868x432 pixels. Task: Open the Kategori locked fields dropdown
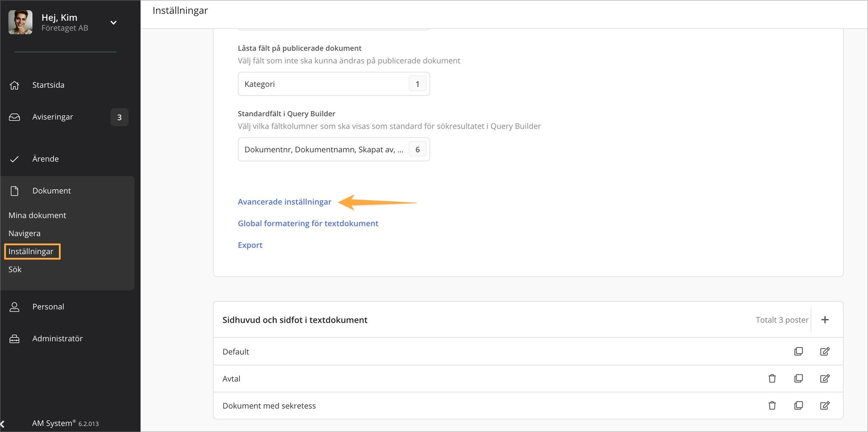(x=333, y=84)
